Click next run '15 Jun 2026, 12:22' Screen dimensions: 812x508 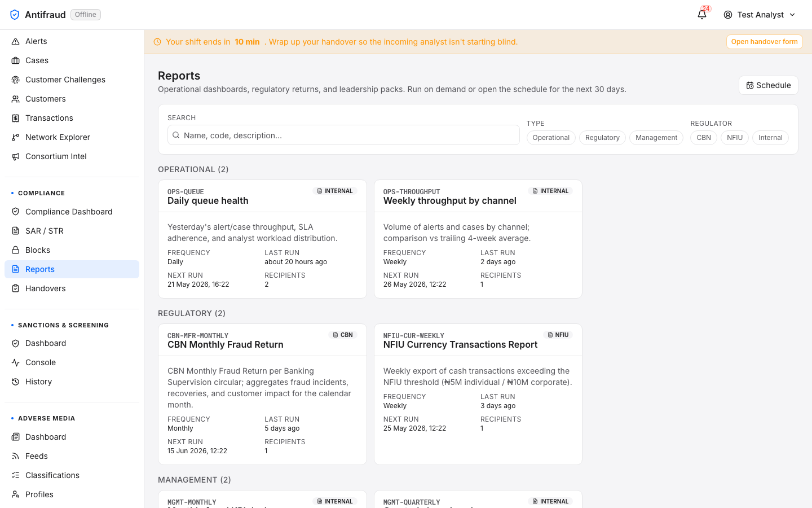(x=197, y=451)
